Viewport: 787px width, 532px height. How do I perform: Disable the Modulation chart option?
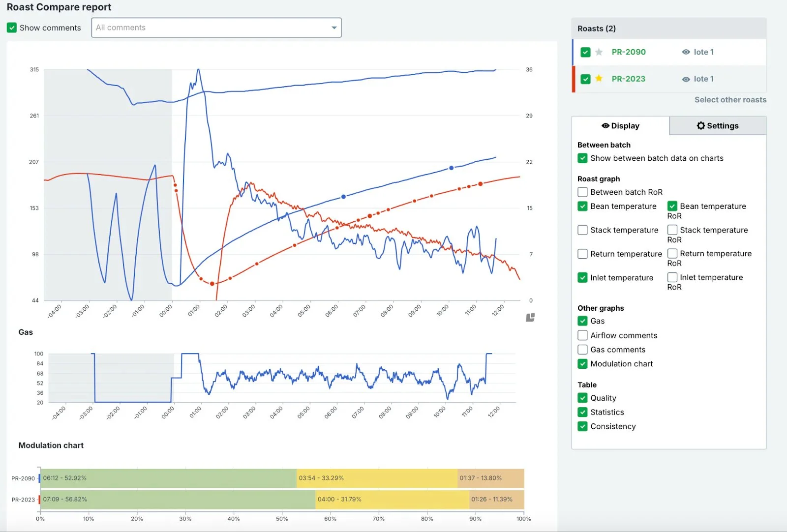[x=582, y=364]
